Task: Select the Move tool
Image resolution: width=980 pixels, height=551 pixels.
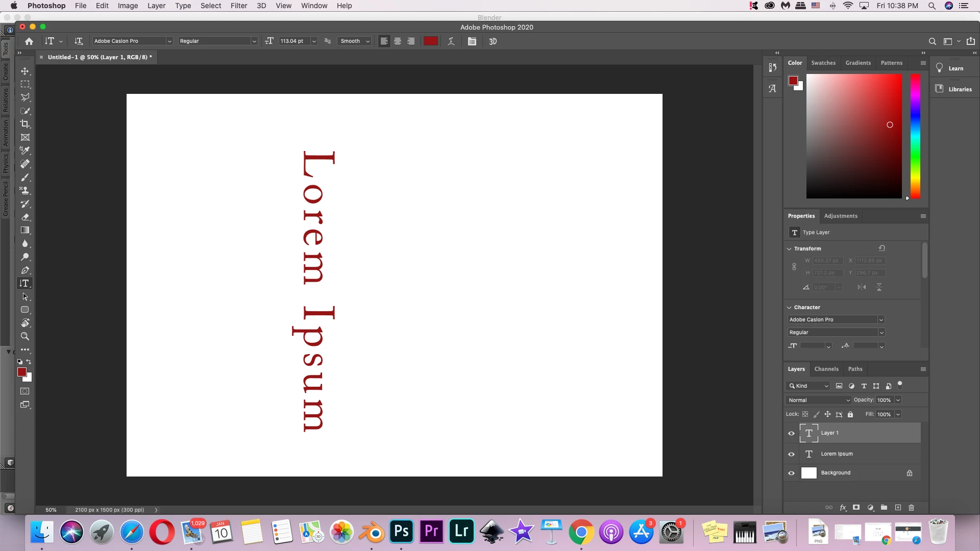Action: (x=24, y=71)
